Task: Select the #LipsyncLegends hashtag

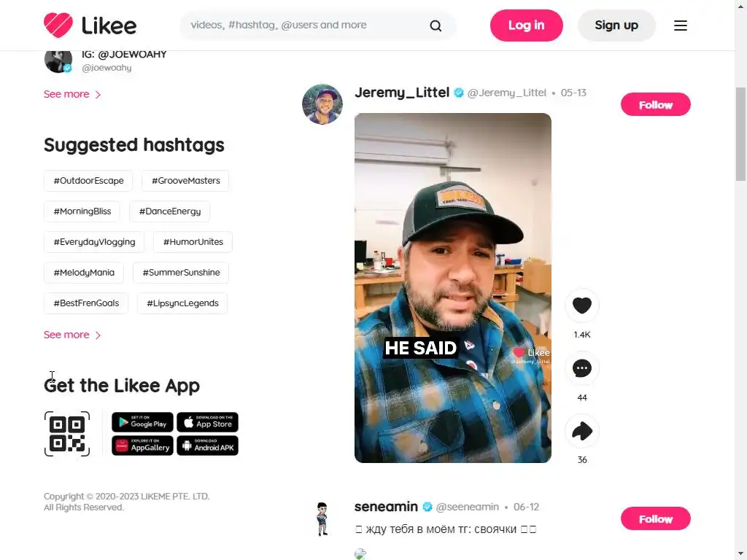Action: (182, 303)
